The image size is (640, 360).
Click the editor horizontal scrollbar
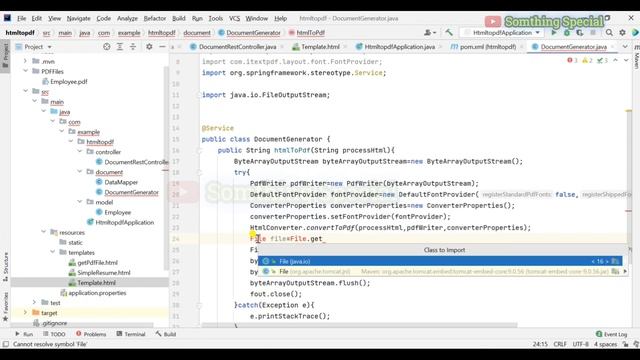click(x=359, y=325)
